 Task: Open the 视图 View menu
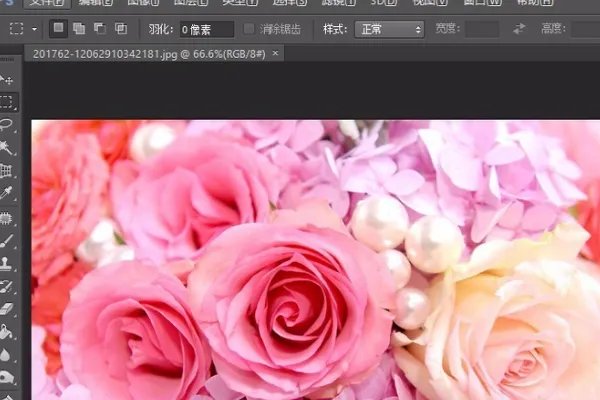tap(430, 3)
